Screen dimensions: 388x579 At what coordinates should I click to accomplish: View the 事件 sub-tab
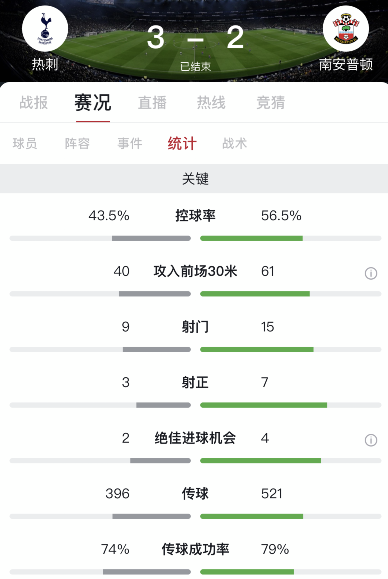pyautogui.click(x=130, y=143)
